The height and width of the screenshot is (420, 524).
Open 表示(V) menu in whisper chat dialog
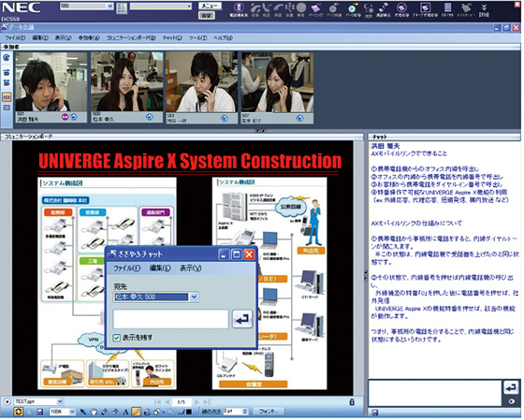tap(191, 268)
